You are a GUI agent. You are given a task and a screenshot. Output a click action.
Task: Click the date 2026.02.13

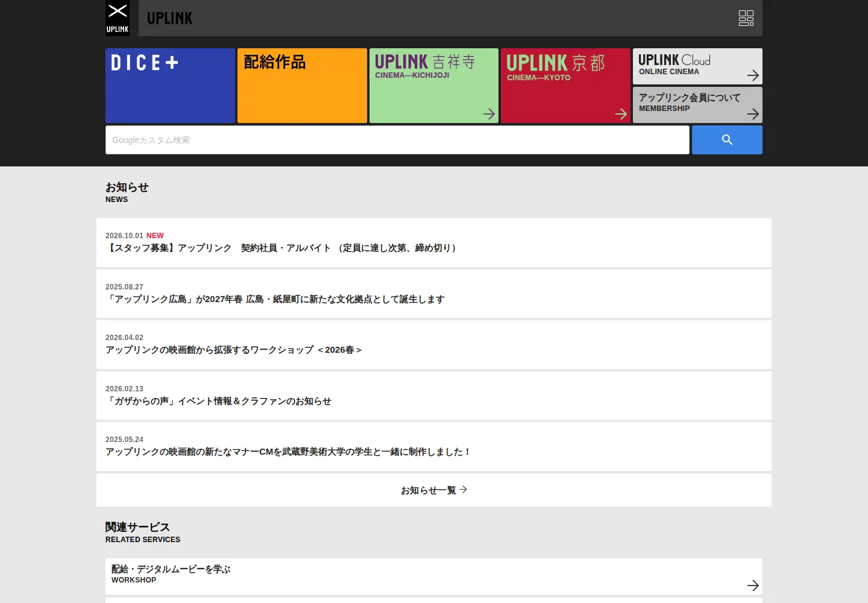[124, 389]
